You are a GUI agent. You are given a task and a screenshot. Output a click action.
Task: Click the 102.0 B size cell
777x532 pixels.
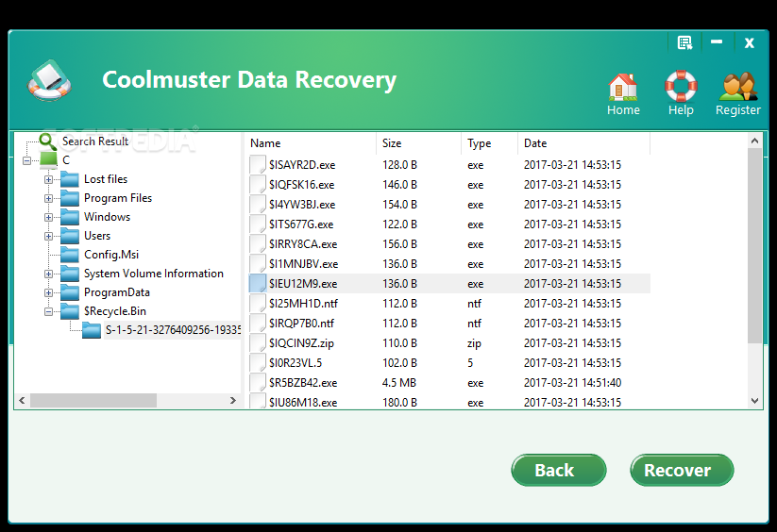coord(399,363)
